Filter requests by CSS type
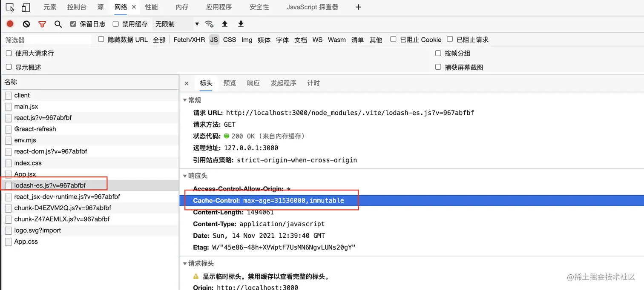 click(x=230, y=40)
